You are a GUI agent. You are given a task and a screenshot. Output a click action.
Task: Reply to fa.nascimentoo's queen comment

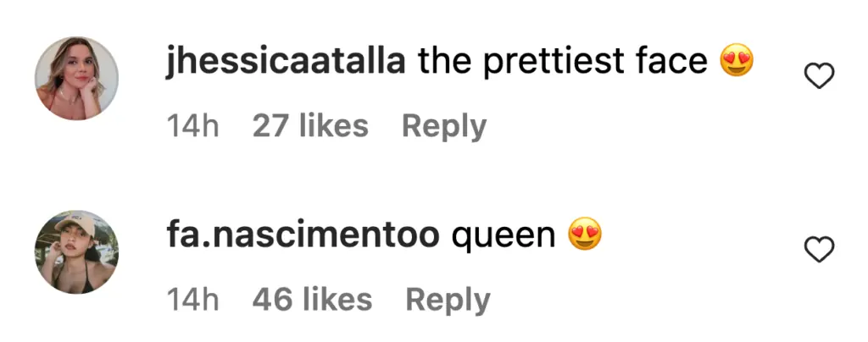tap(448, 300)
